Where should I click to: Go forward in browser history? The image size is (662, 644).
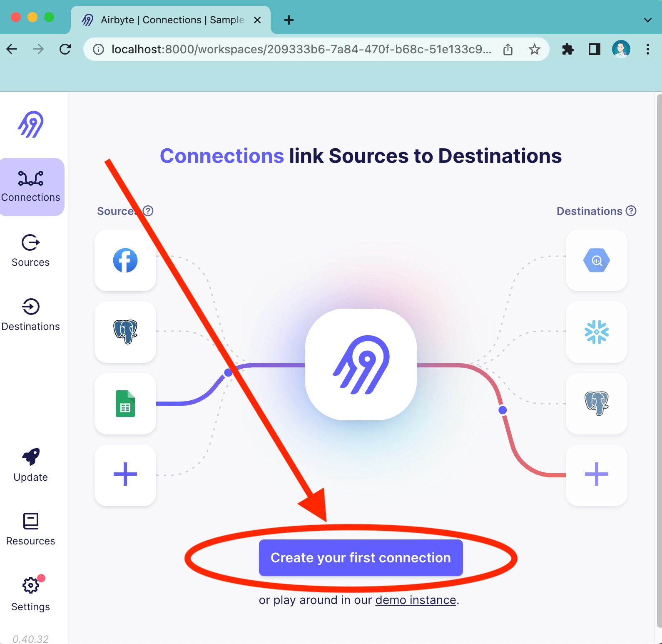[x=38, y=49]
